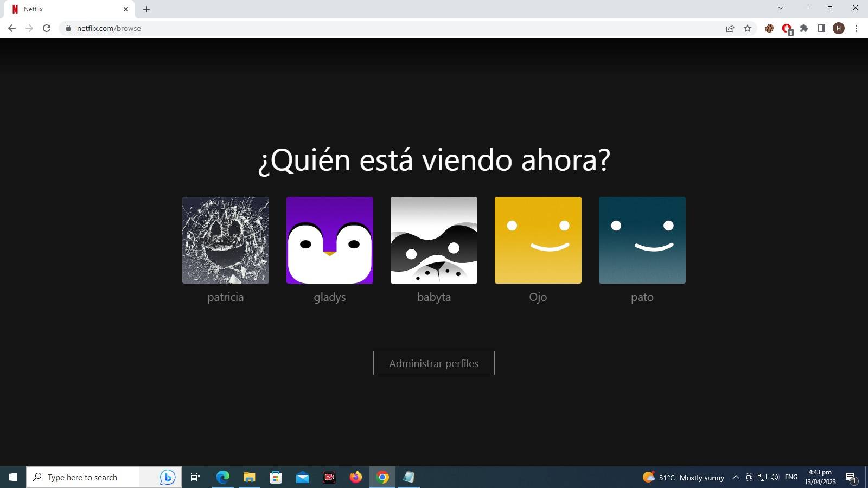
Task: Click the patricia profile name label
Action: (x=226, y=297)
